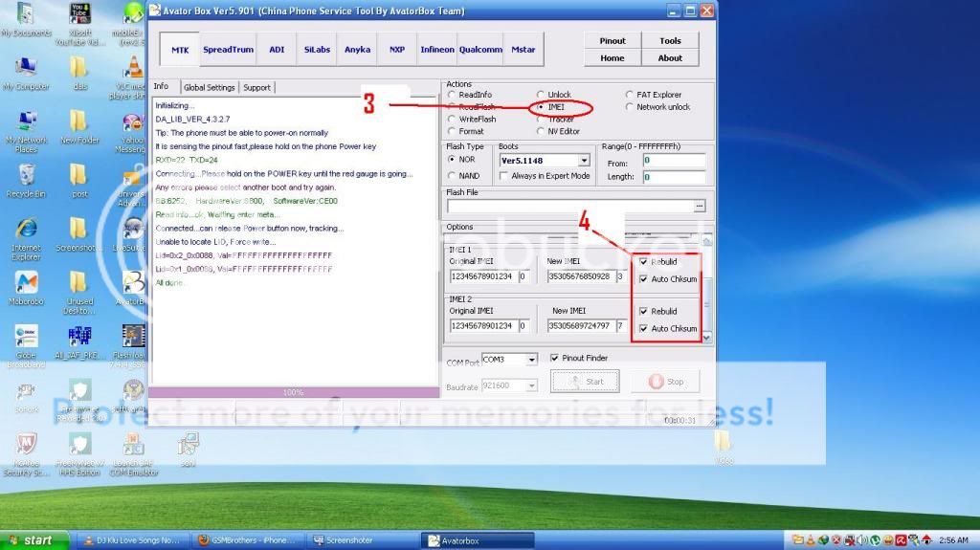Toggle Rebuild checkbox for IMEI 1
Screen dimensions: 980x550
click(x=644, y=262)
